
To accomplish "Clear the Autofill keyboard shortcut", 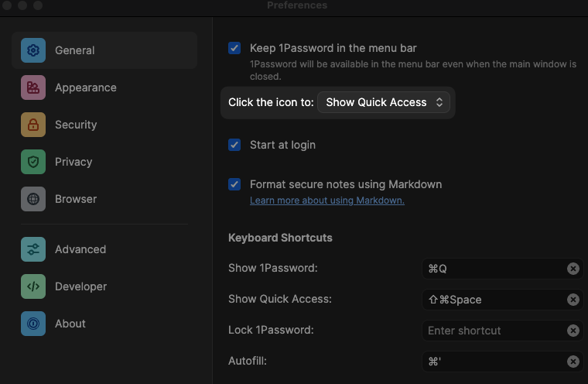I will click(573, 362).
